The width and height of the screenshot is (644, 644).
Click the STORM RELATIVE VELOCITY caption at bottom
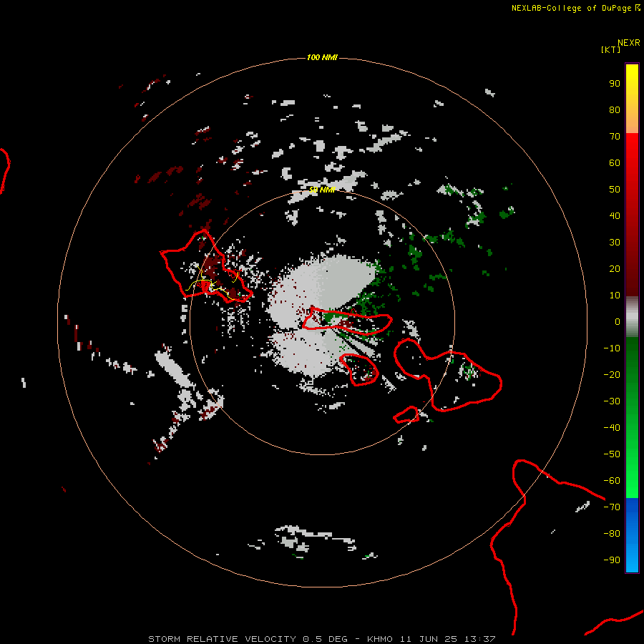tap(321, 639)
